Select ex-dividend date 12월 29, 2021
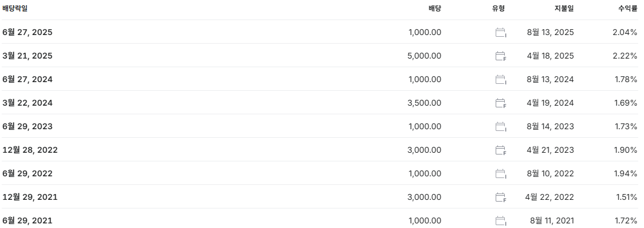644x228 pixels. point(30,197)
